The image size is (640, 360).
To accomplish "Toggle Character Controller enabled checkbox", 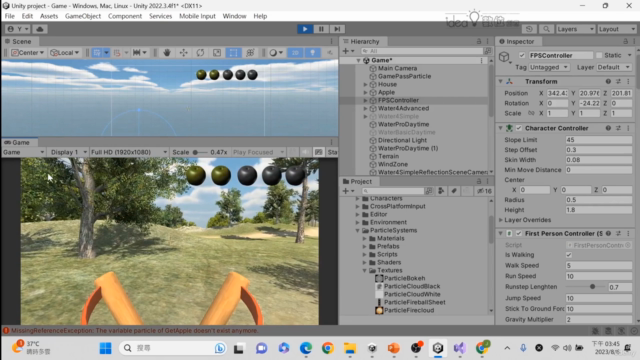I will pos(519,128).
